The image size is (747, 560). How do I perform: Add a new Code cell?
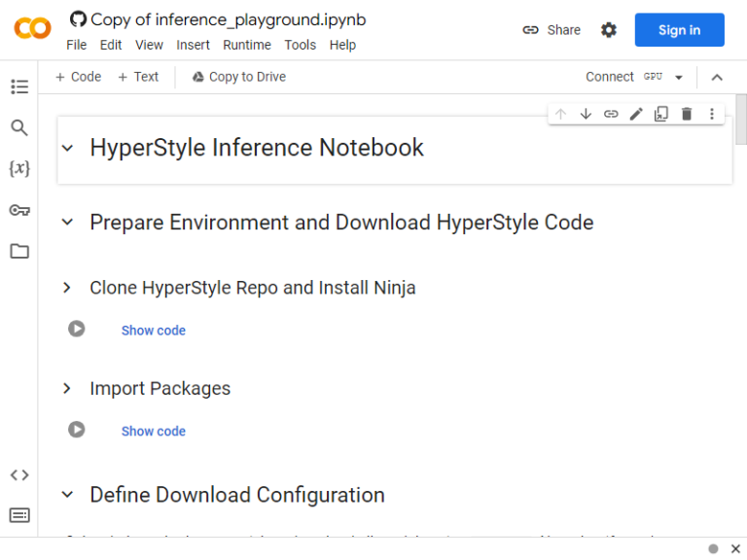click(78, 77)
